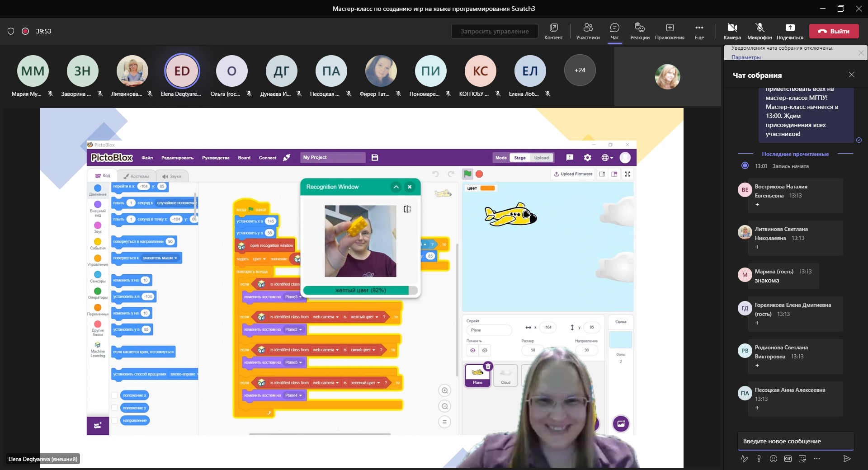Unmute the microphone
Screen dimensions: 868x470
point(759,31)
